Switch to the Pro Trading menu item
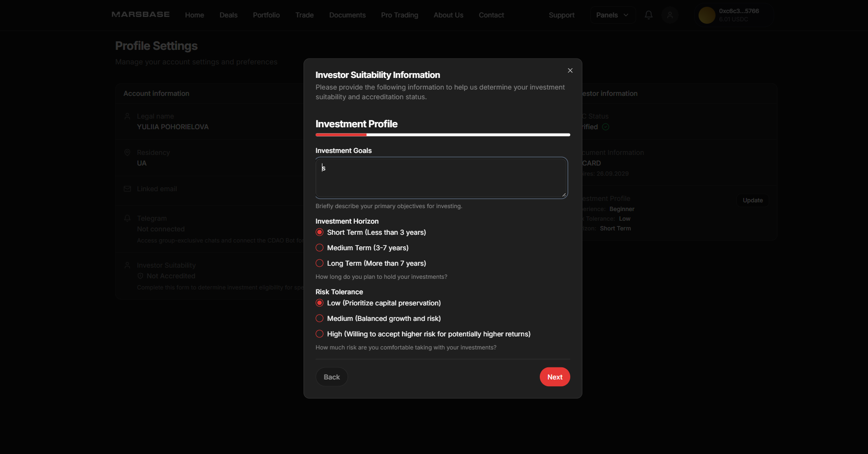Screen dimensions: 868x454 tap(399, 15)
